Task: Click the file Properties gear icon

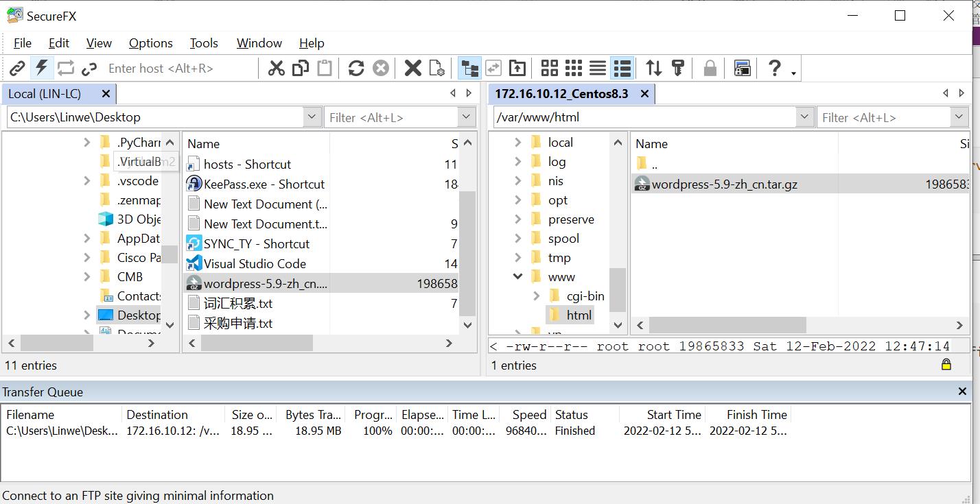Action: tap(436, 68)
